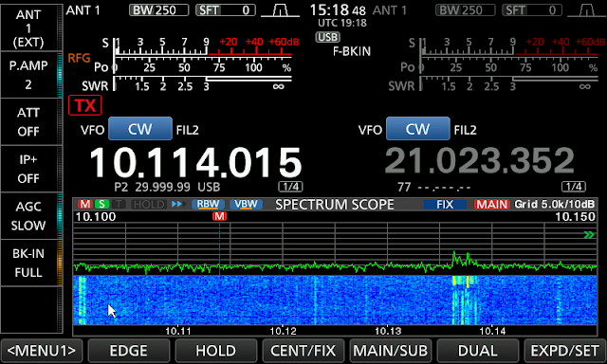
Task: Change the AGC SLOW setting
Action: coord(28,216)
